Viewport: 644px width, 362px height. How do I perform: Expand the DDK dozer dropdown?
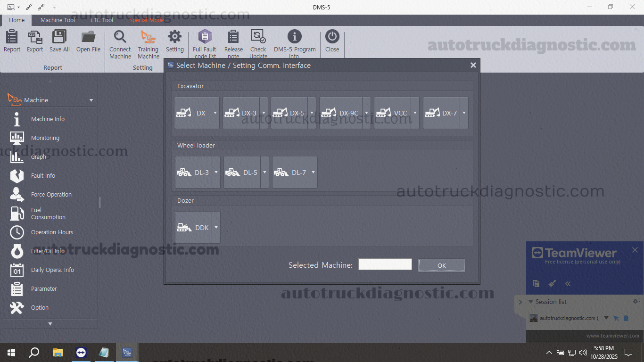point(216,227)
